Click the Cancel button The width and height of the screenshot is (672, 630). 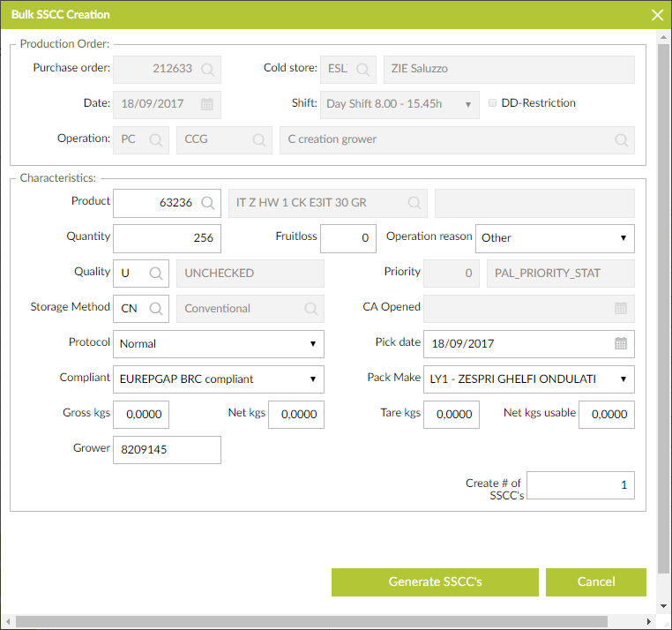(595, 582)
